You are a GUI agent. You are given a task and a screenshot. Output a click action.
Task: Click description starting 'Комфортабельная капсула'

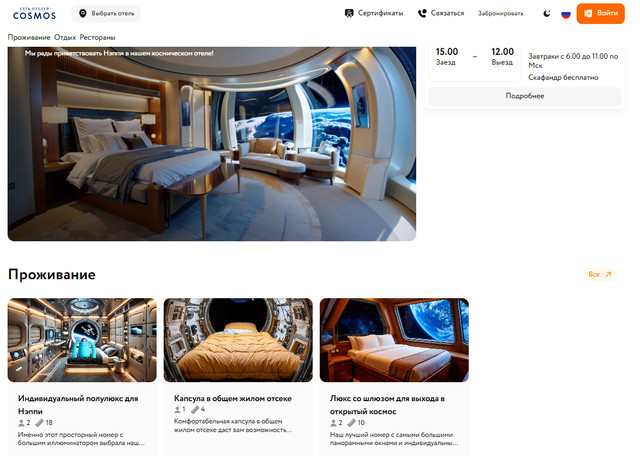(233, 425)
